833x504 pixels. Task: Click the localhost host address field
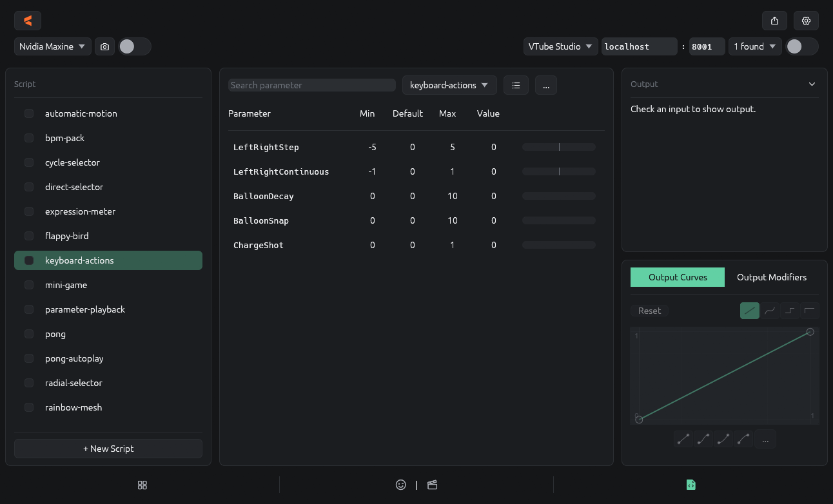tap(640, 46)
